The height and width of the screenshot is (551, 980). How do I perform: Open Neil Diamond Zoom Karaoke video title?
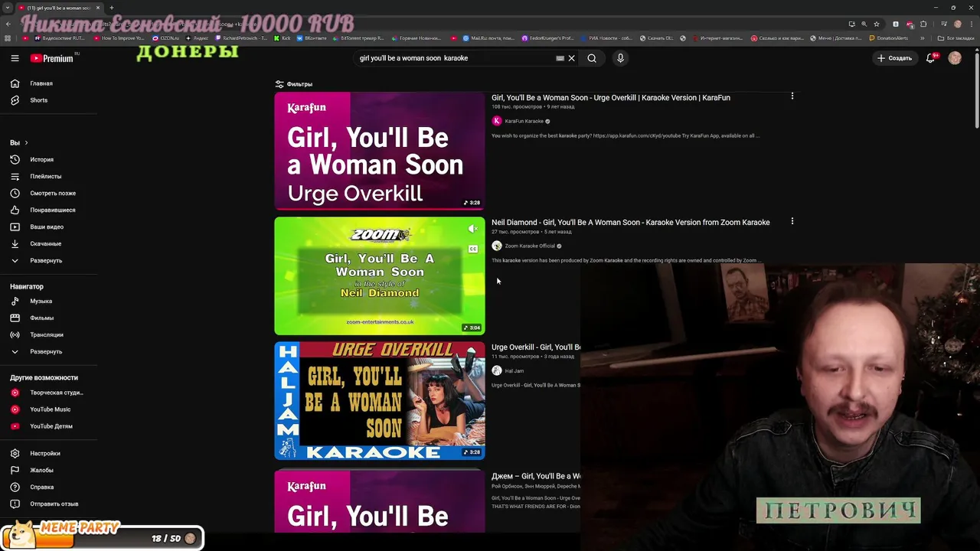(631, 223)
